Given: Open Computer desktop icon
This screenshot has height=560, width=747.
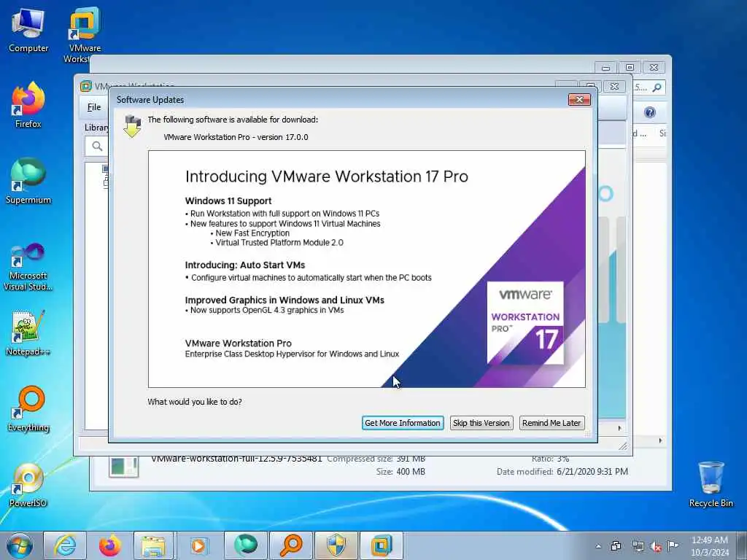Looking at the screenshot, I should click(x=28, y=31).
